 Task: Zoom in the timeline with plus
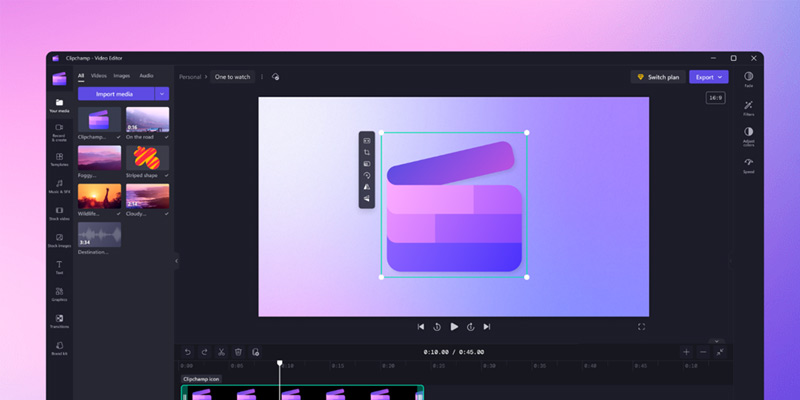click(686, 352)
